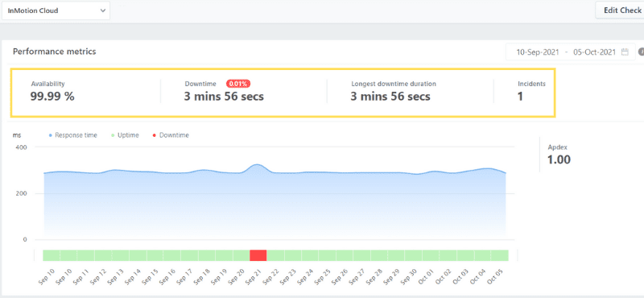The image size is (644, 298).
Task: Click the green uptime block above Oct 01
Action: 431,255
